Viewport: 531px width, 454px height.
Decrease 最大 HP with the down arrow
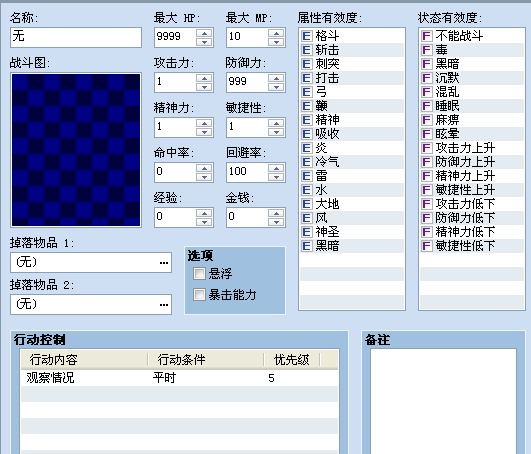pos(204,42)
